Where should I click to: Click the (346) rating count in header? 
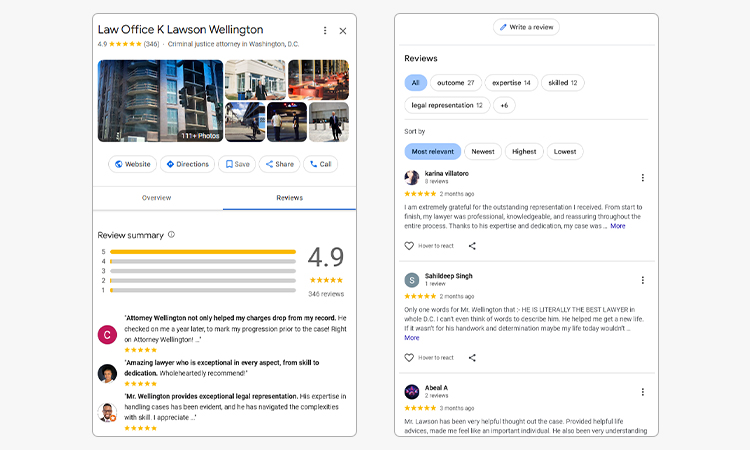click(x=152, y=44)
